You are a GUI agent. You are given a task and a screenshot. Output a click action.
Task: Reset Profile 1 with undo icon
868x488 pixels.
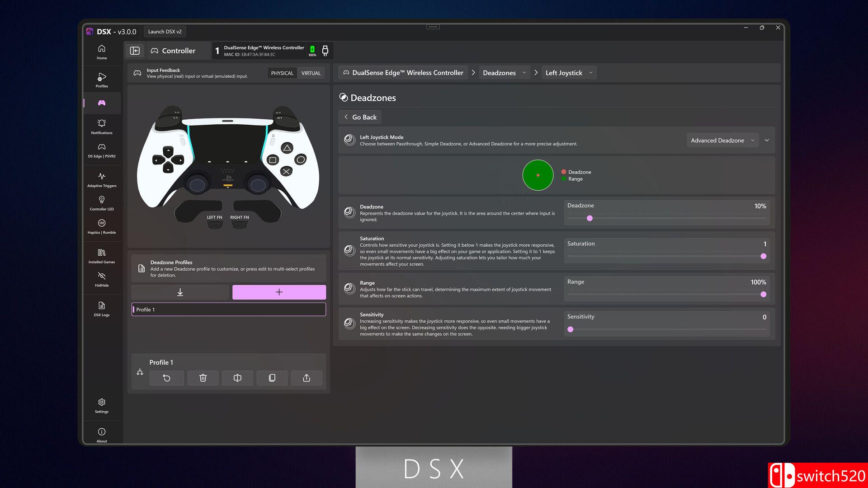[166, 378]
